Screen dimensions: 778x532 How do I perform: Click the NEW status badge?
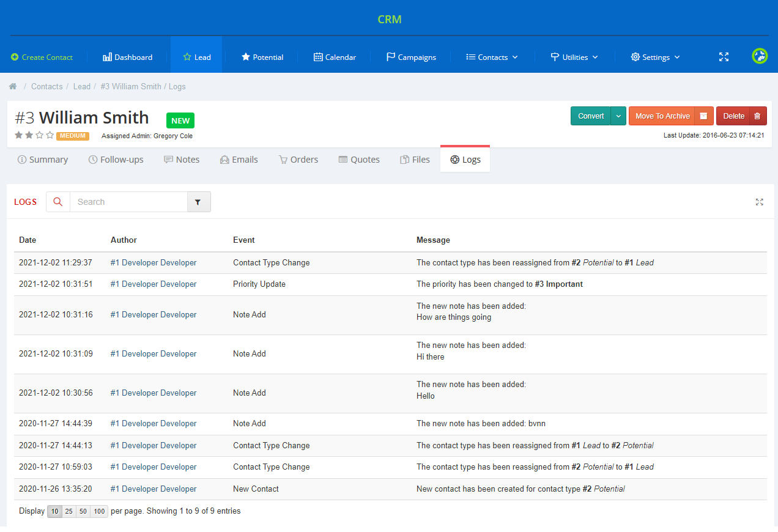[x=180, y=120]
